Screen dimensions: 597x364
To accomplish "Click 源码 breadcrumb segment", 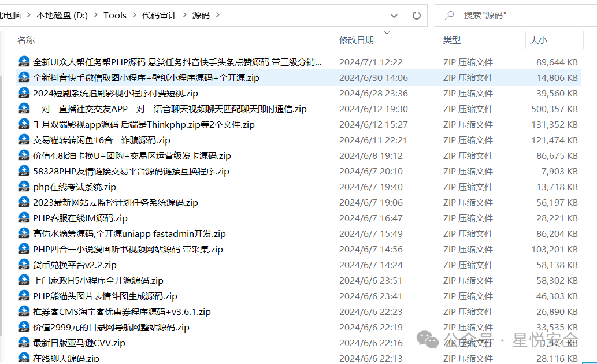I will [x=201, y=16].
